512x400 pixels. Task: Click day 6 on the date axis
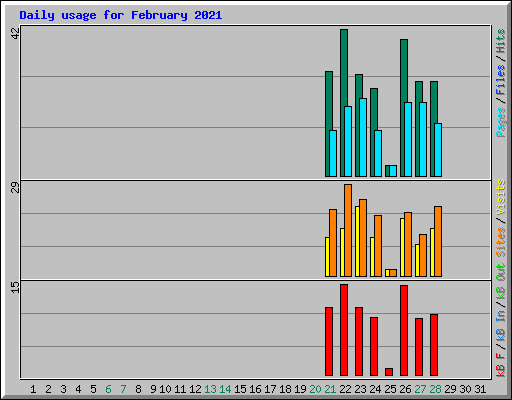pyautogui.click(x=108, y=389)
